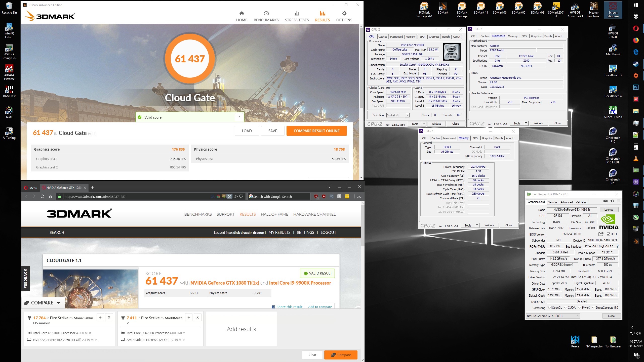Open the Caches tab in CPU-Z CPU window

[383, 37]
